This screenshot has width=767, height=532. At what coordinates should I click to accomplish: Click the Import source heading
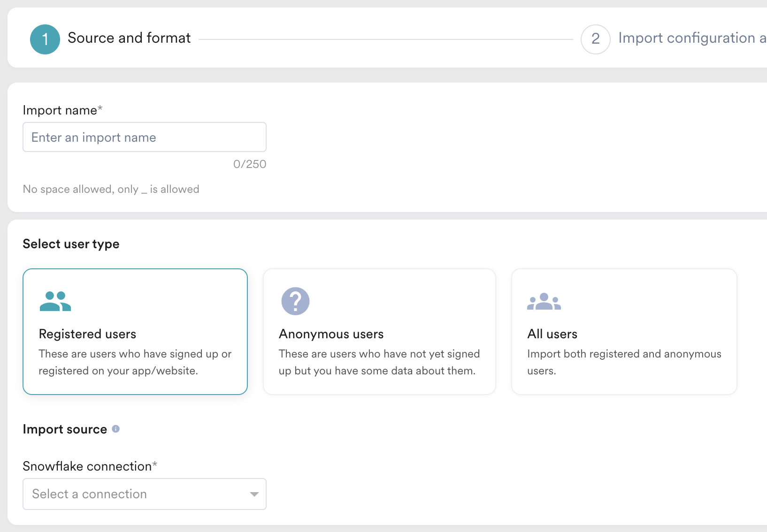tap(65, 429)
